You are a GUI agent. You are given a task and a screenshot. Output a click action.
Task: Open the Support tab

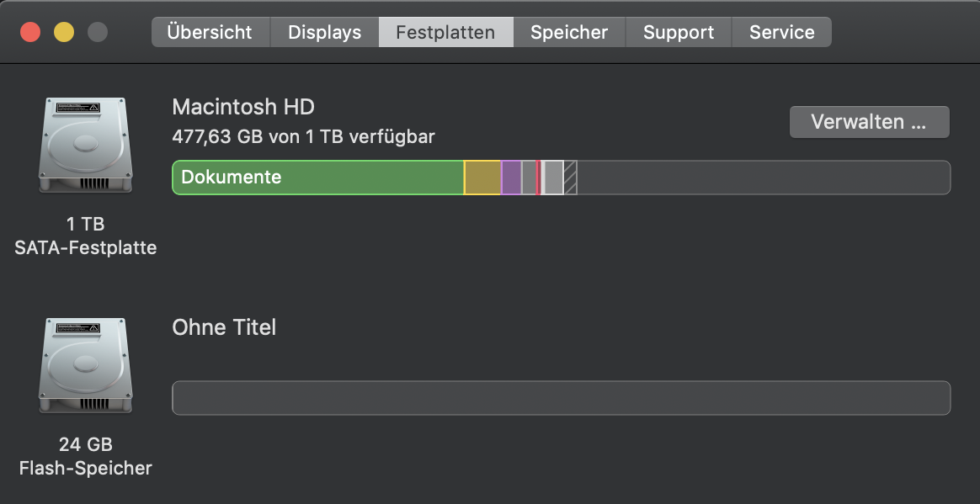[x=679, y=33]
